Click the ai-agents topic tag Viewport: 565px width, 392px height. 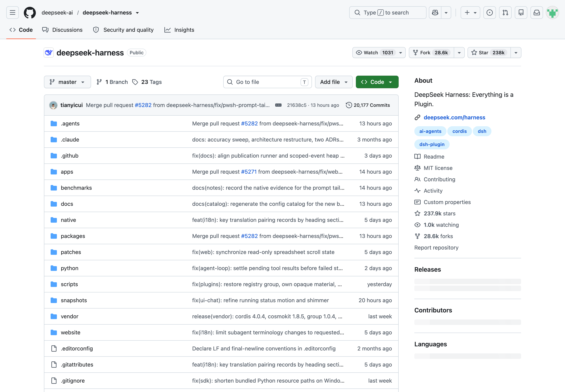point(430,131)
